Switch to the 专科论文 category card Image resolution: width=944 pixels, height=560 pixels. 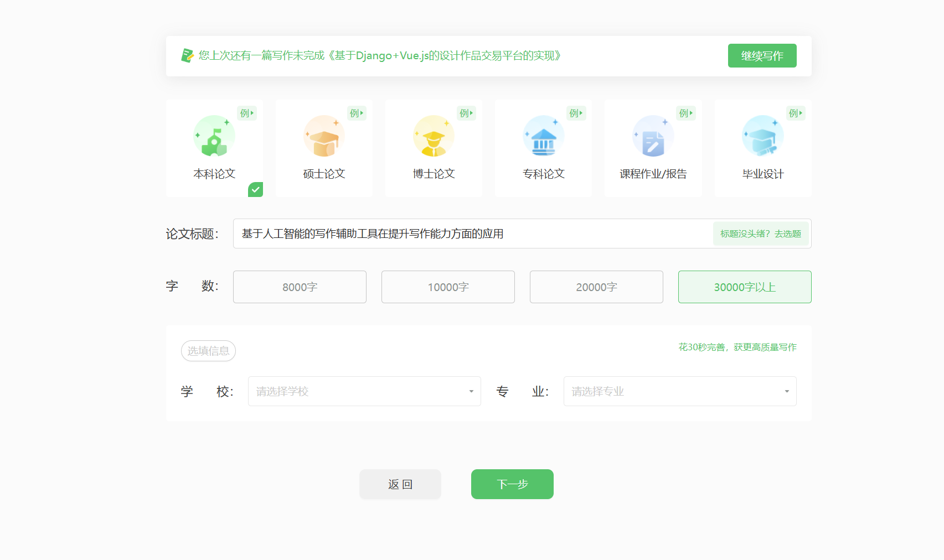543,148
